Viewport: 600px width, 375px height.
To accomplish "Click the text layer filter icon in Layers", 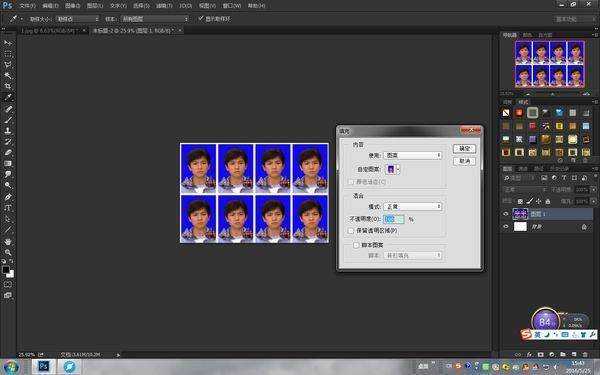I will click(x=564, y=178).
